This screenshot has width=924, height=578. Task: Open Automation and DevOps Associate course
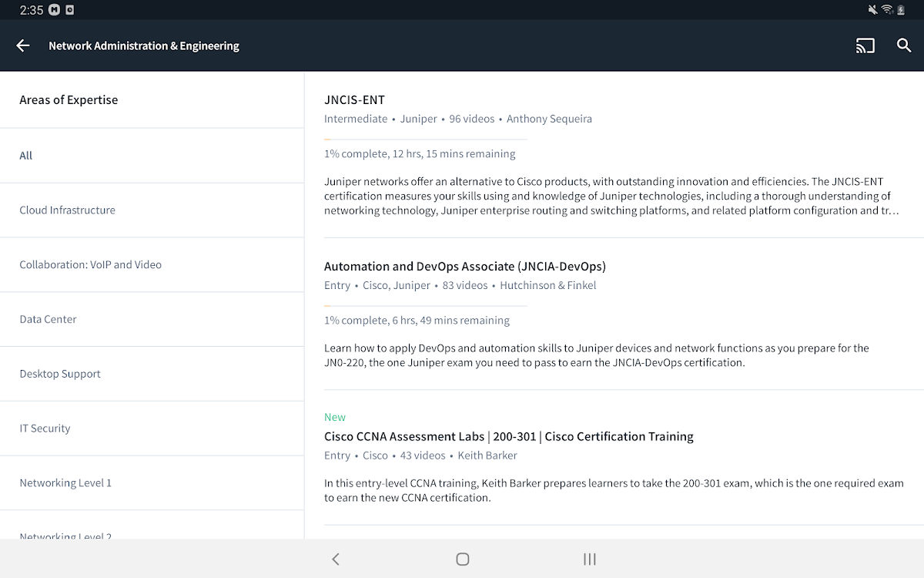click(464, 266)
